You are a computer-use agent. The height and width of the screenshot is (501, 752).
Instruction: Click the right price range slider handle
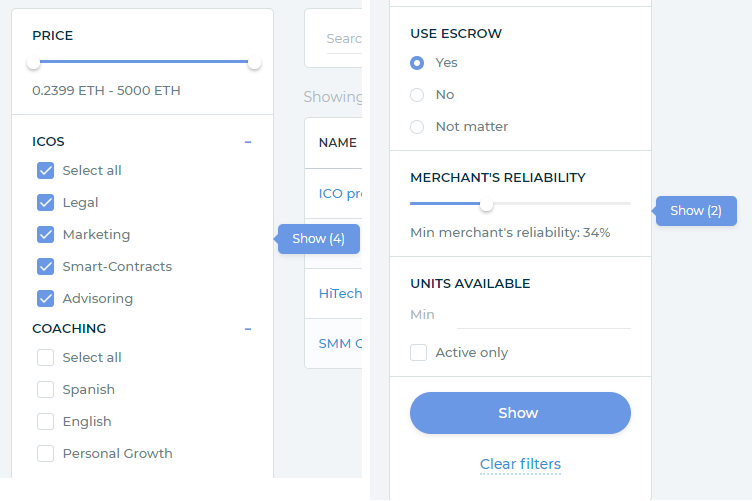tap(254, 63)
